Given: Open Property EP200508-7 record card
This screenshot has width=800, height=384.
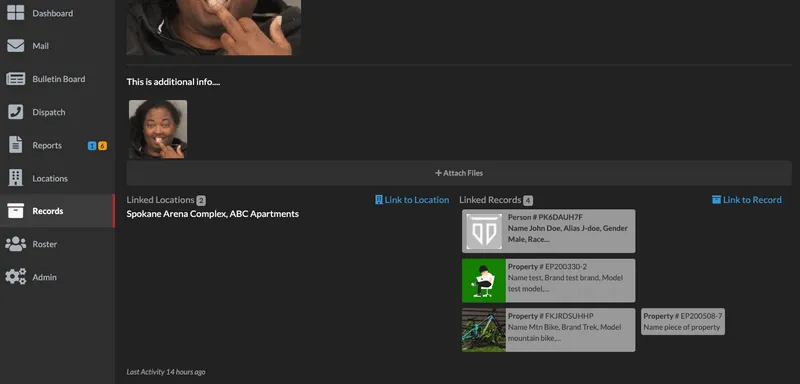Looking at the screenshot, I should click(x=683, y=321).
